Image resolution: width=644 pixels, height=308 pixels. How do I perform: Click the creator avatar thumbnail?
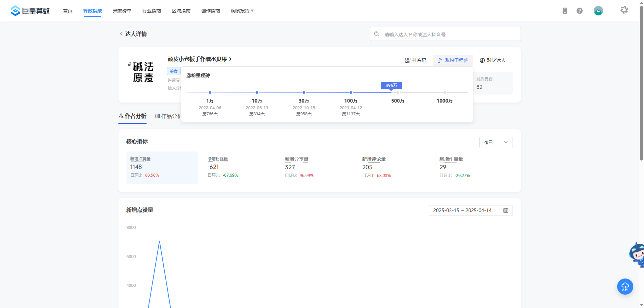tap(141, 72)
